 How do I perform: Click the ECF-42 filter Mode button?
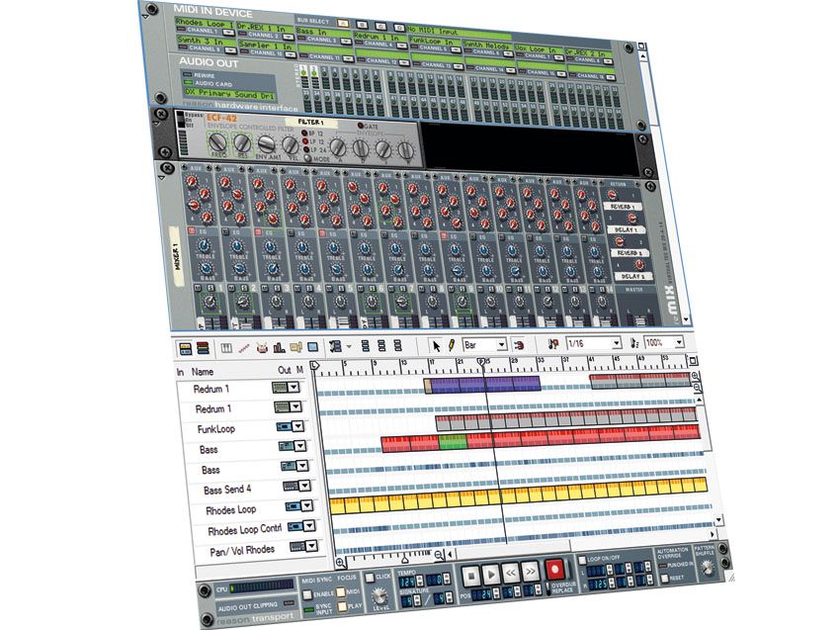click(307, 158)
